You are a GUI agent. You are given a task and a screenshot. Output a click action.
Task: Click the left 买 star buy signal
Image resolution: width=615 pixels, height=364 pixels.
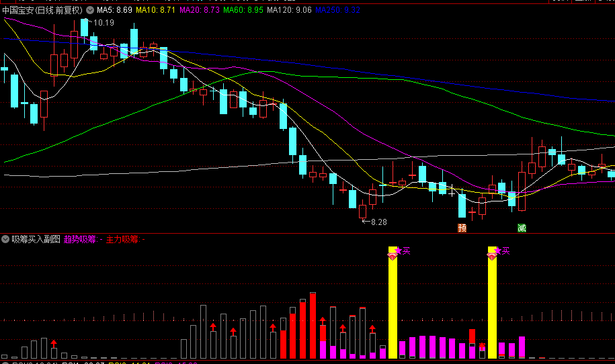click(x=403, y=251)
